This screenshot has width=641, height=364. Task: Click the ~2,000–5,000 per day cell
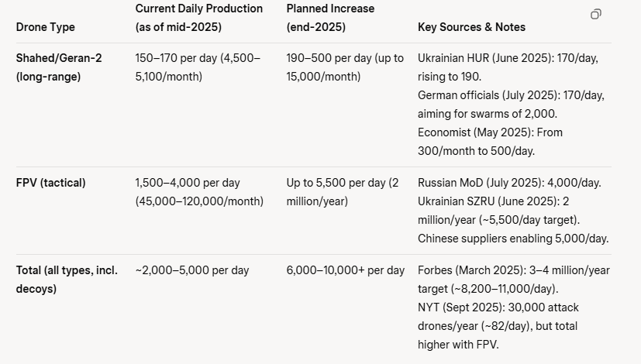pyautogui.click(x=192, y=270)
